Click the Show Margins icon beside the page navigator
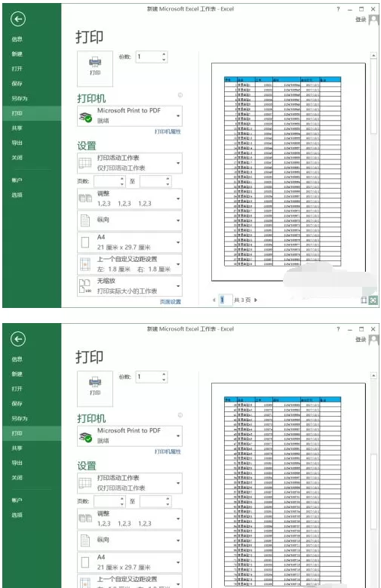 tap(364, 300)
